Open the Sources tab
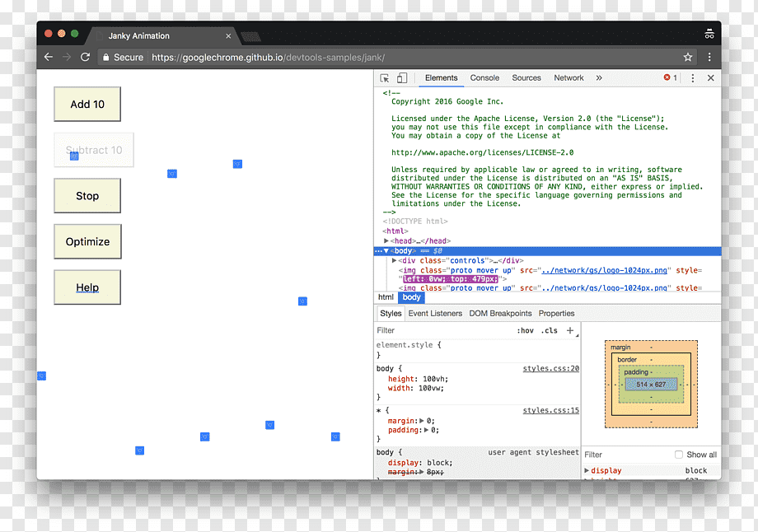This screenshot has width=758, height=532. (526, 77)
